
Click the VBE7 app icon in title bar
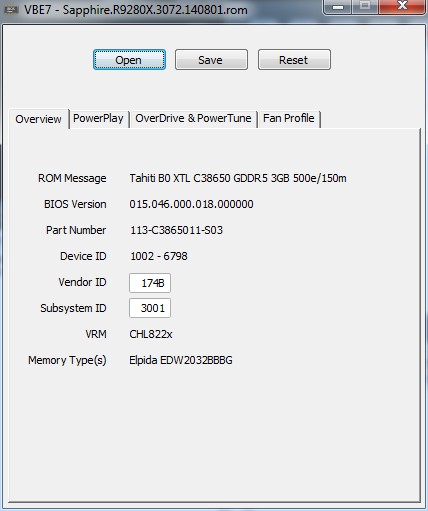[x=11, y=10]
